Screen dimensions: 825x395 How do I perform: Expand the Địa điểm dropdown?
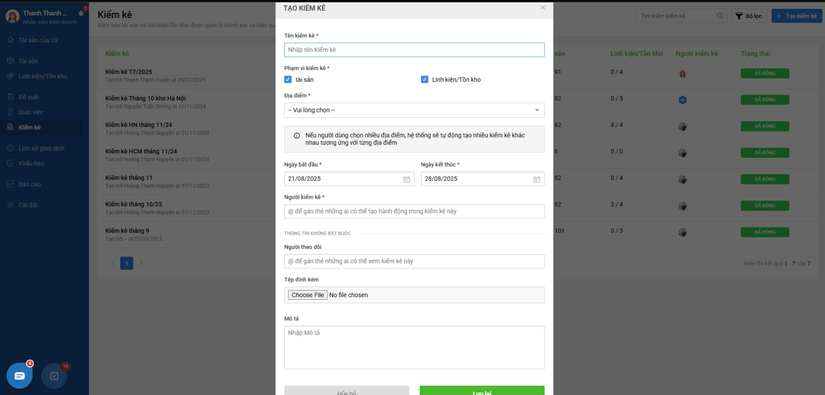(x=414, y=110)
